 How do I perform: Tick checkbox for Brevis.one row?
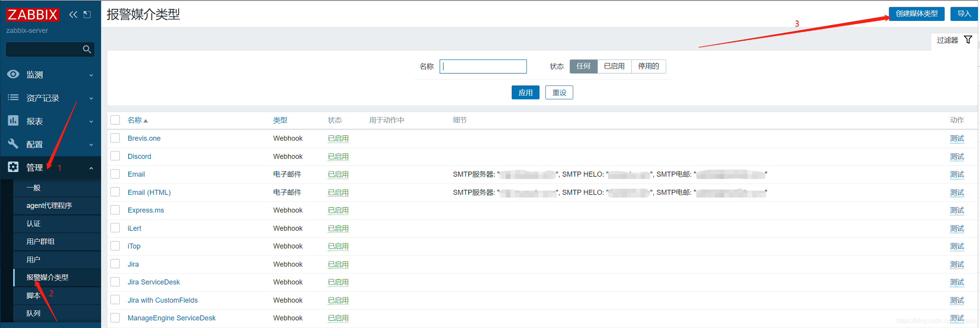coord(115,138)
